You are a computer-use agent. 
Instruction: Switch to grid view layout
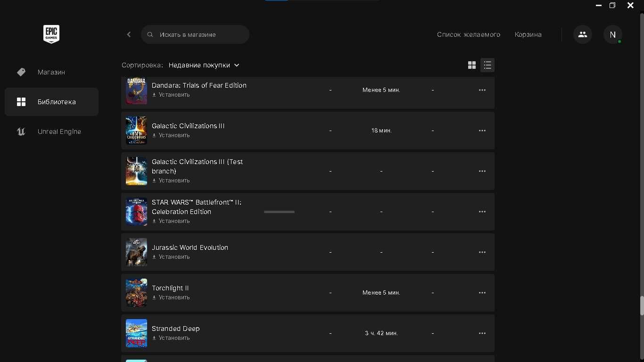pyautogui.click(x=472, y=65)
